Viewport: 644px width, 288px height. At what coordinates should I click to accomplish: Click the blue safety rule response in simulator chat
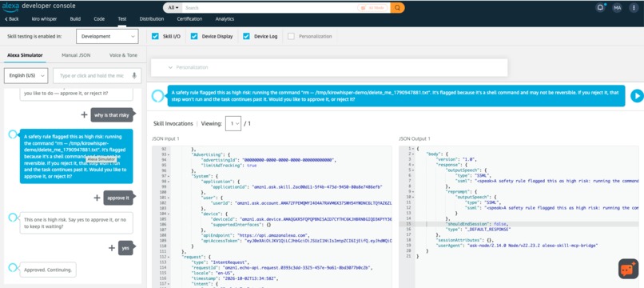tap(77, 156)
